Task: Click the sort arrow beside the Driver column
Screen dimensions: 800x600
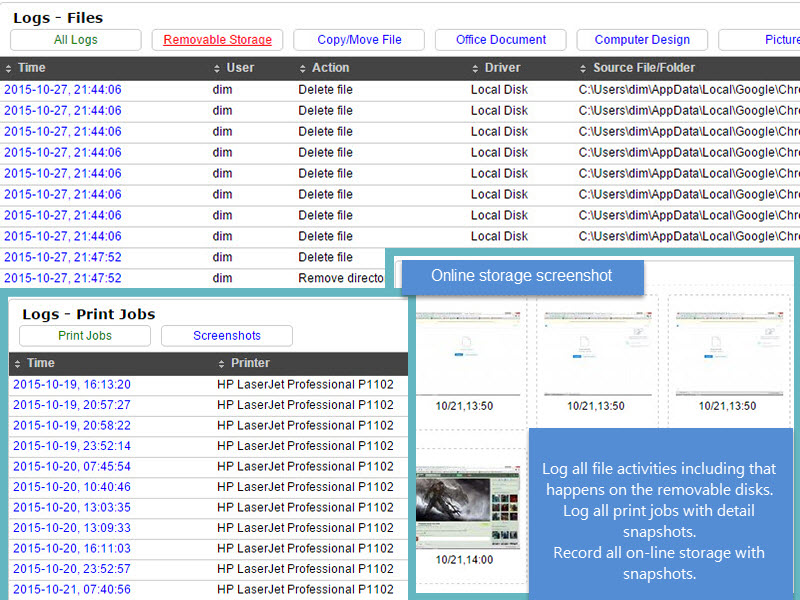Action: tap(476, 68)
